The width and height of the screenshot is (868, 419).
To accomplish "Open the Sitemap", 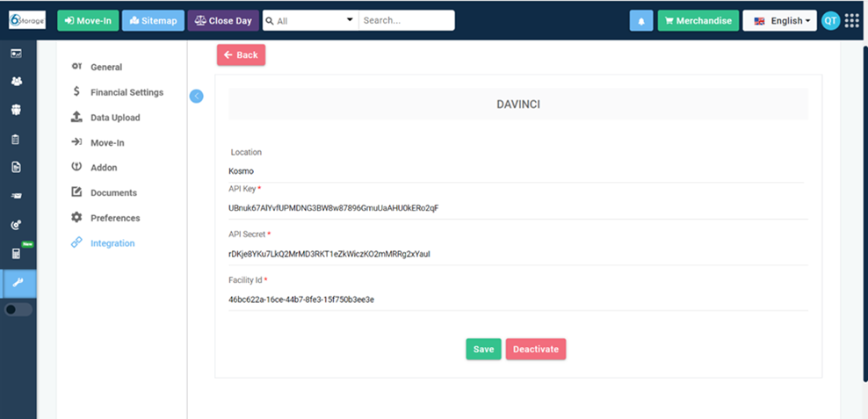I will [x=154, y=21].
